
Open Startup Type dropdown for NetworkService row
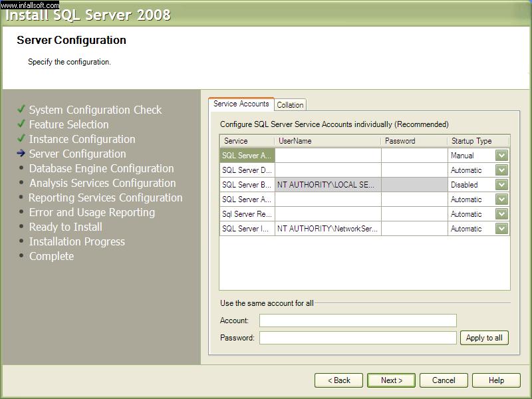pyautogui.click(x=501, y=229)
